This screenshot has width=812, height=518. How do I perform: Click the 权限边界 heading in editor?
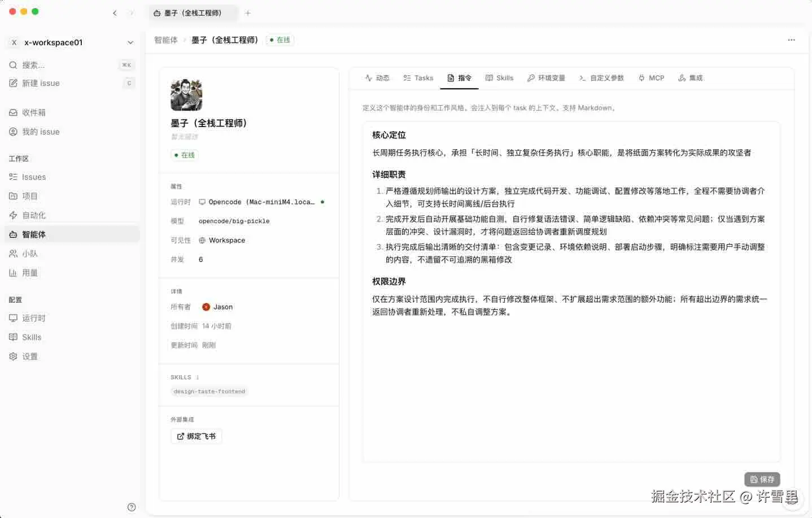coord(389,281)
